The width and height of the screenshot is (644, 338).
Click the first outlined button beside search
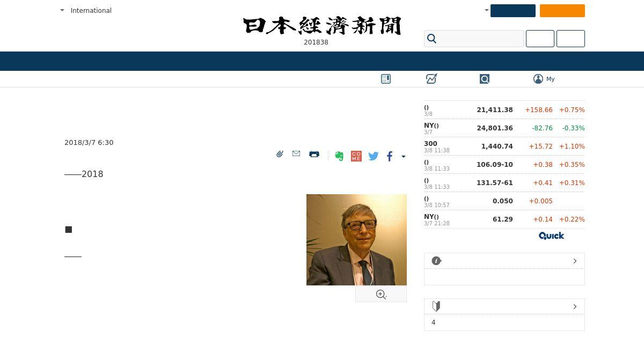pyautogui.click(x=540, y=39)
